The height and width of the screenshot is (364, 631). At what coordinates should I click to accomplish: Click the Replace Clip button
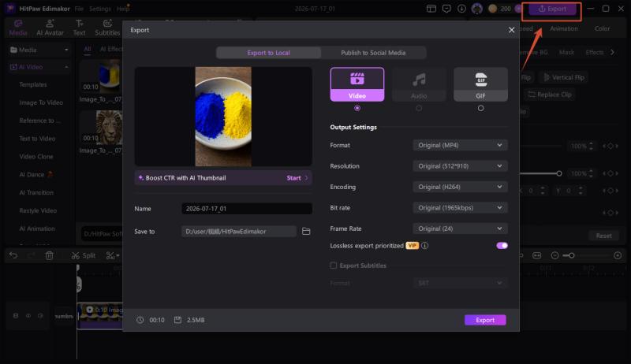(x=550, y=95)
